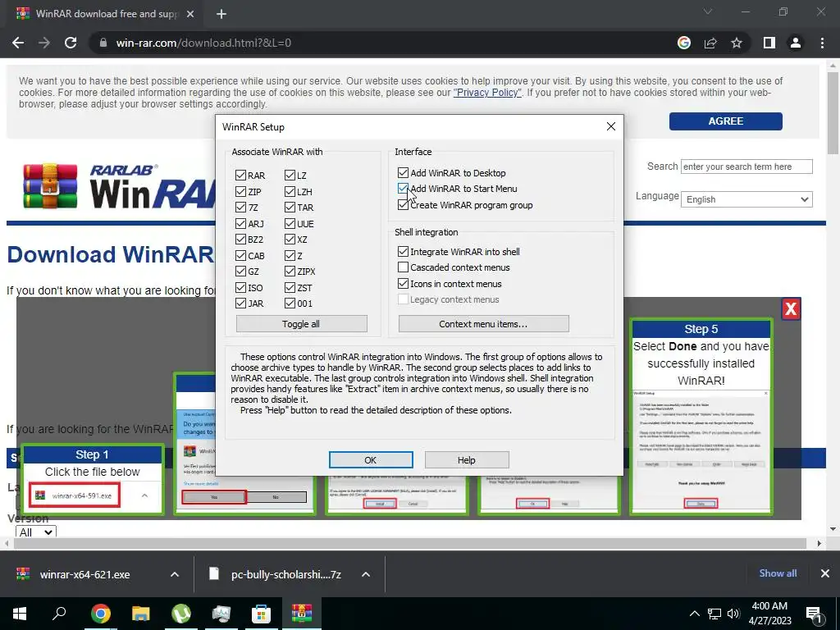Expand options for winrar-x64-621.exe download
The height and width of the screenshot is (630, 840).
coord(174,574)
